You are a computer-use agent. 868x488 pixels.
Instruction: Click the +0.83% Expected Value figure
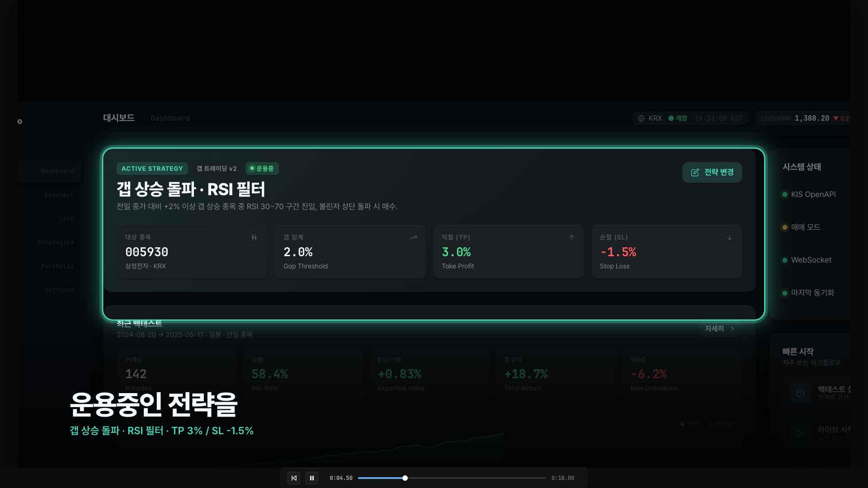click(x=400, y=374)
